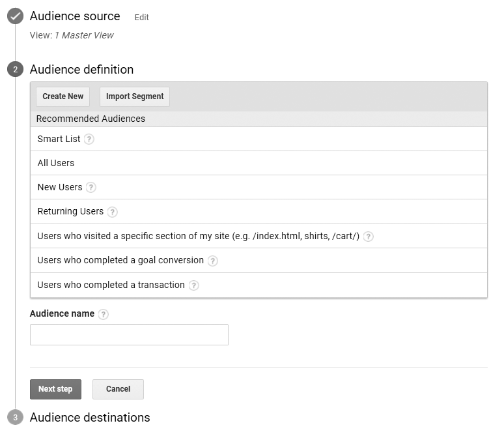Click the Audience source heading
The height and width of the screenshot is (434, 504).
75,16
